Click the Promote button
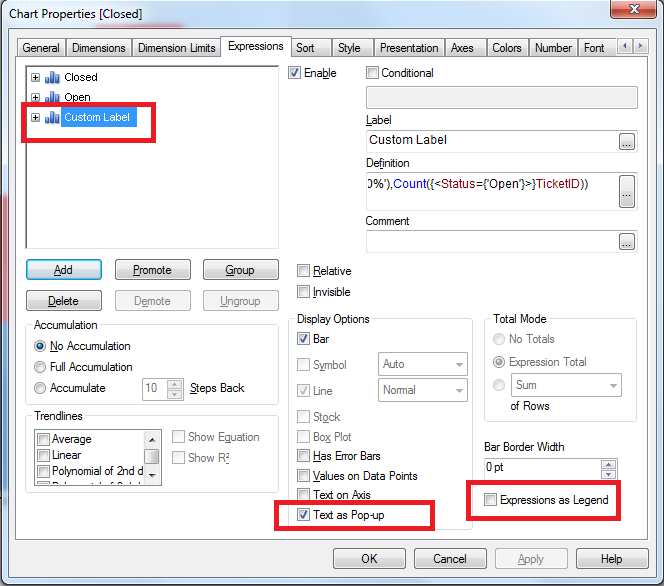 153,270
